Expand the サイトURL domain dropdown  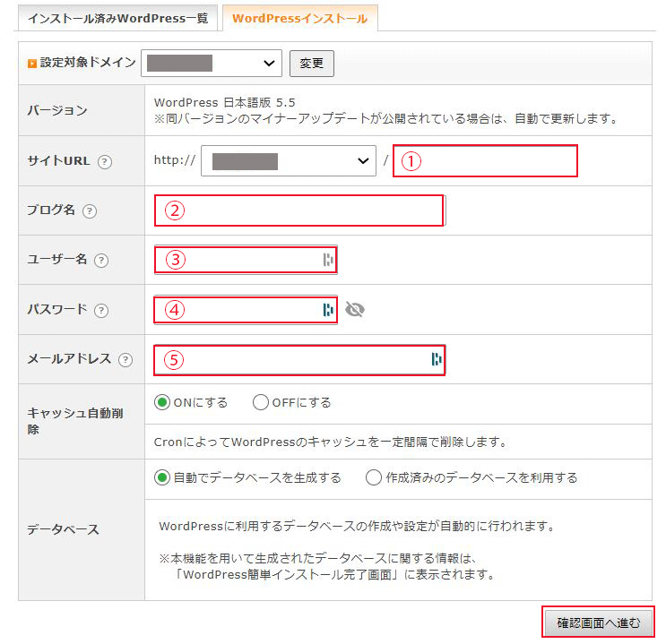tap(288, 161)
